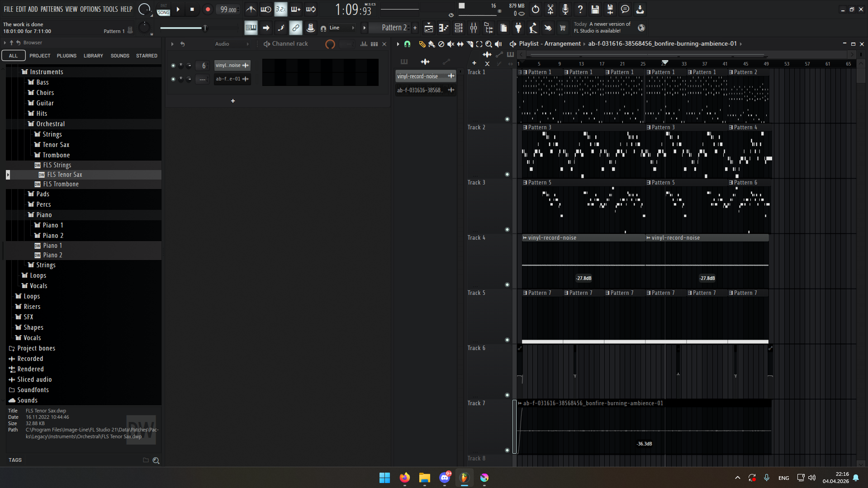Select the vinyl-record-noise clip in Playlist picker
868x488 pixels.
[426, 76]
